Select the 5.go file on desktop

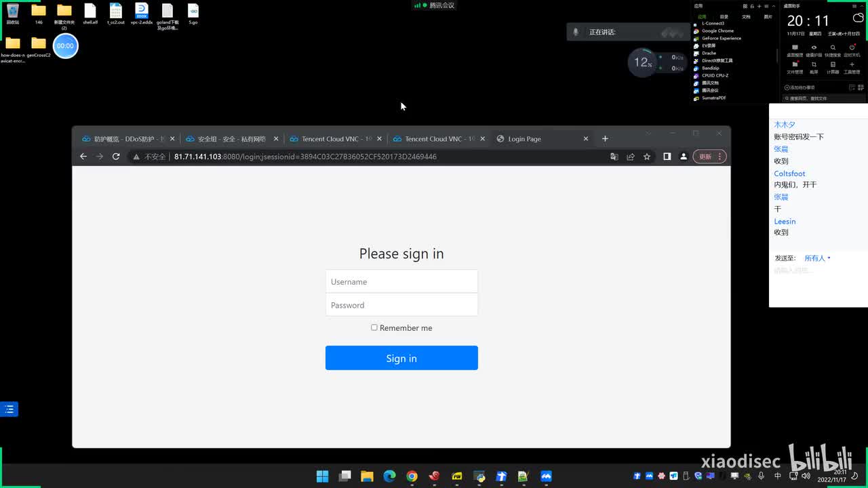(193, 14)
